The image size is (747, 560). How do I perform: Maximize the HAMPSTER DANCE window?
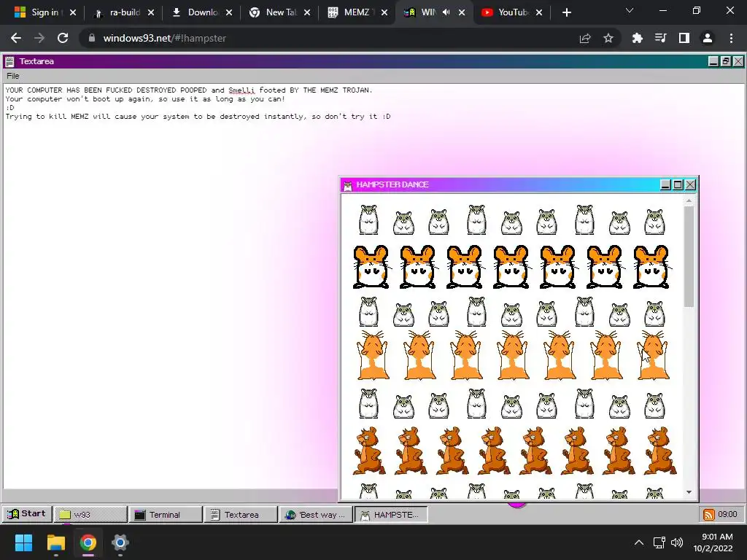pos(678,184)
